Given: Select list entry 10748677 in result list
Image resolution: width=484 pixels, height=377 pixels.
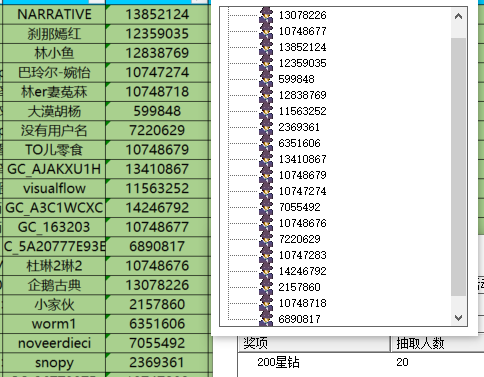Looking at the screenshot, I should 302,31.
